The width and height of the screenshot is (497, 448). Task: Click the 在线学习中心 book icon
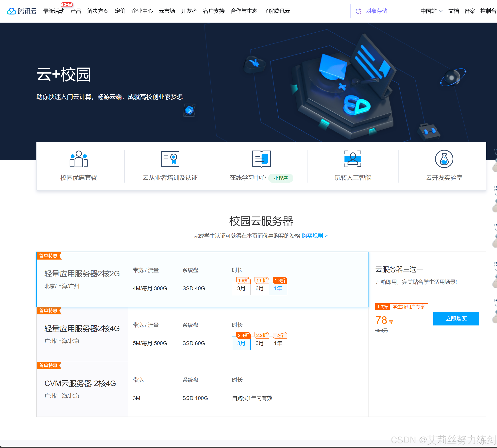pos(261,159)
